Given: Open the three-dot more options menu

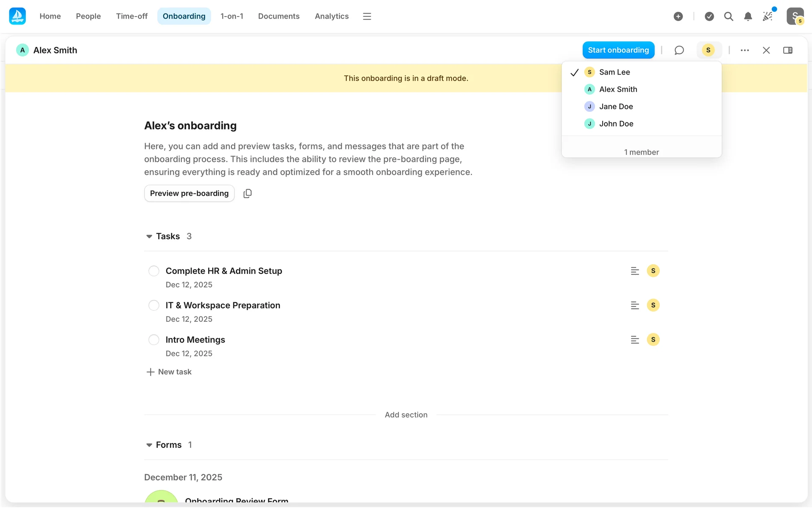Looking at the screenshot, I should [x=745, y=50].
